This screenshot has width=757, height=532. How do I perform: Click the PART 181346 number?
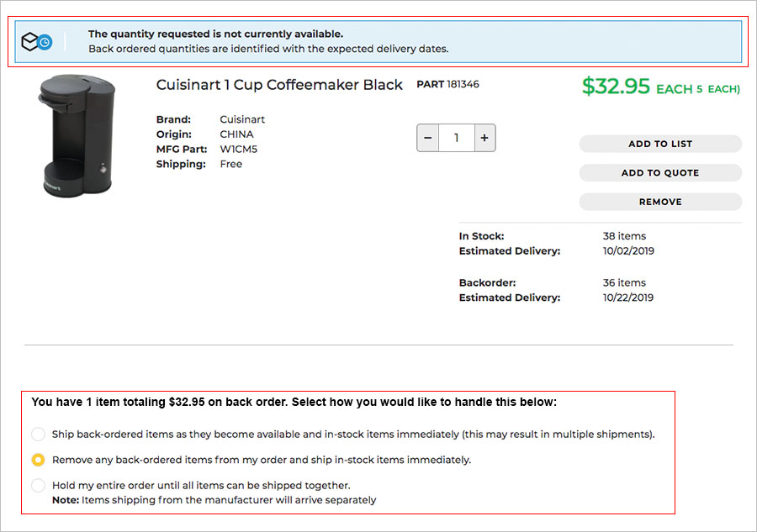coord(448,84)
